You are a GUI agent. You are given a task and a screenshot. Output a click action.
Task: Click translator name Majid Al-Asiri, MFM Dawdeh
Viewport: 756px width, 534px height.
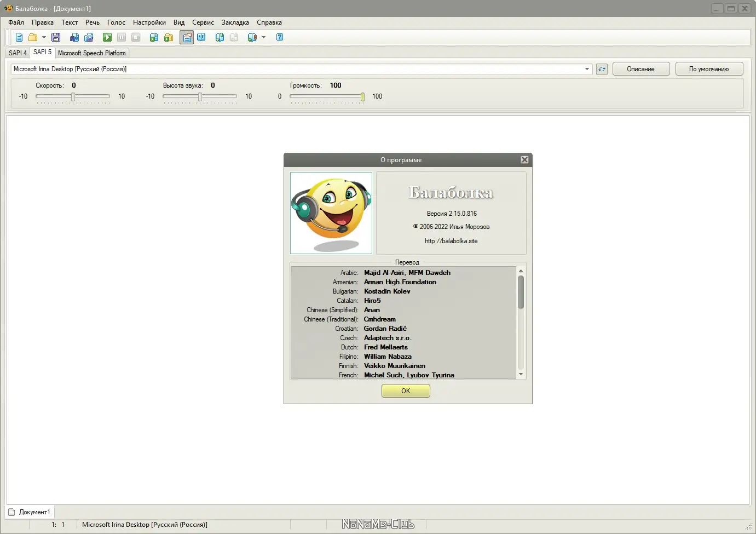pyautogui.click(x=407, y=273)
